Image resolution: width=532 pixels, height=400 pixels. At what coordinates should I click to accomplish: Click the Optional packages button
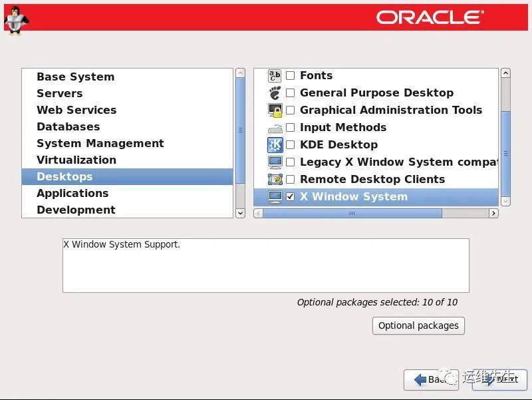click(x=418, y=325)
